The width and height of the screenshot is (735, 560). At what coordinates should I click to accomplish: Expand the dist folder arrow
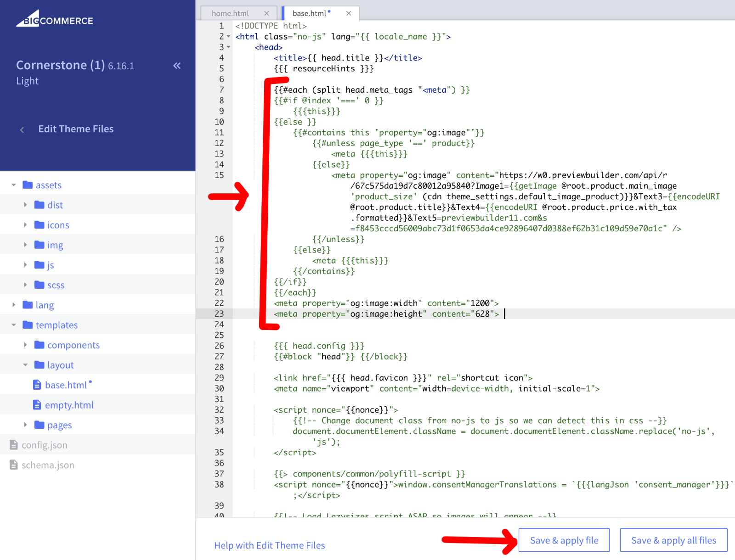[25, 205]
